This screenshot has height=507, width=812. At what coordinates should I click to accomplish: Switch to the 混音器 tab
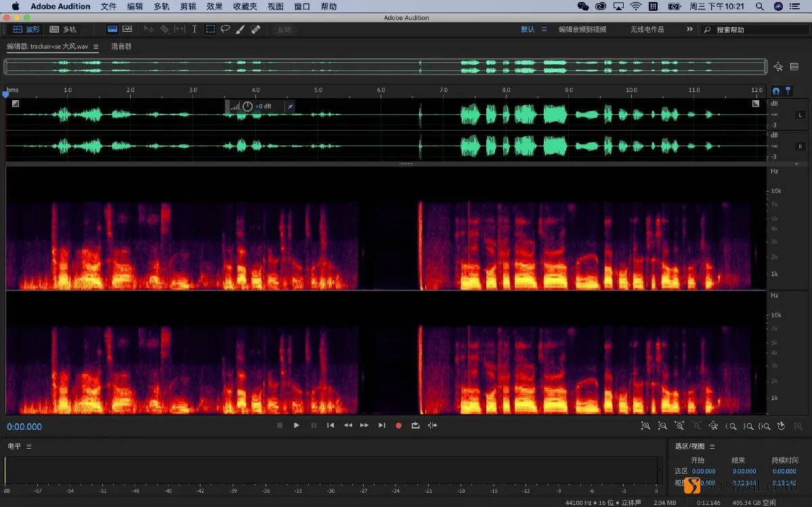(121, 47)
